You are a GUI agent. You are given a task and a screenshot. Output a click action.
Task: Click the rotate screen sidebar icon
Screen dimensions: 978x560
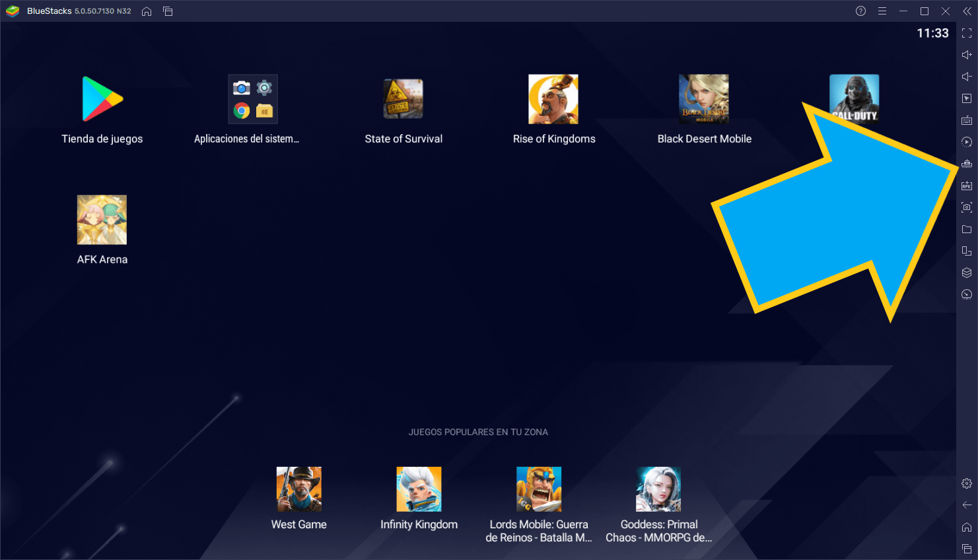[x=967, y=251]
